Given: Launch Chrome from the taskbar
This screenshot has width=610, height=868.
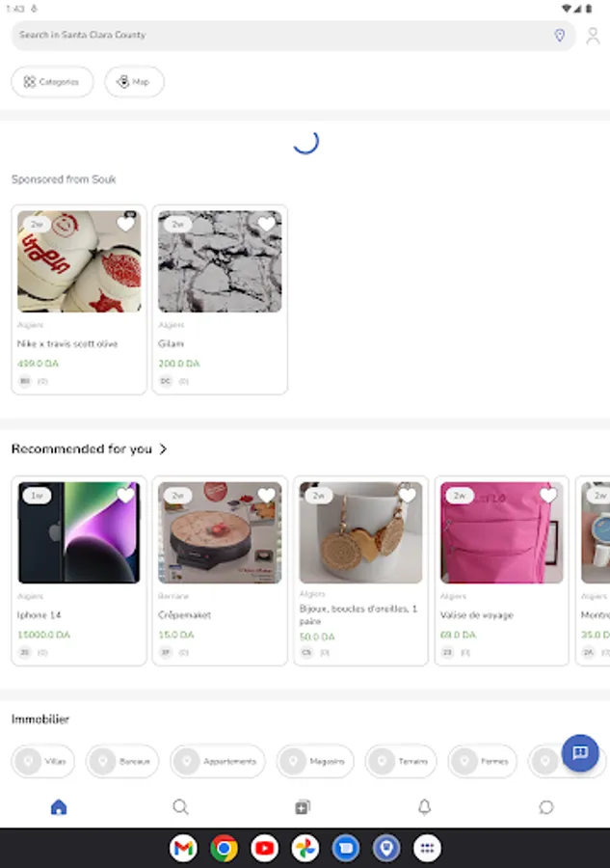Looking at the screenshot, I should [x=224, y=848].
